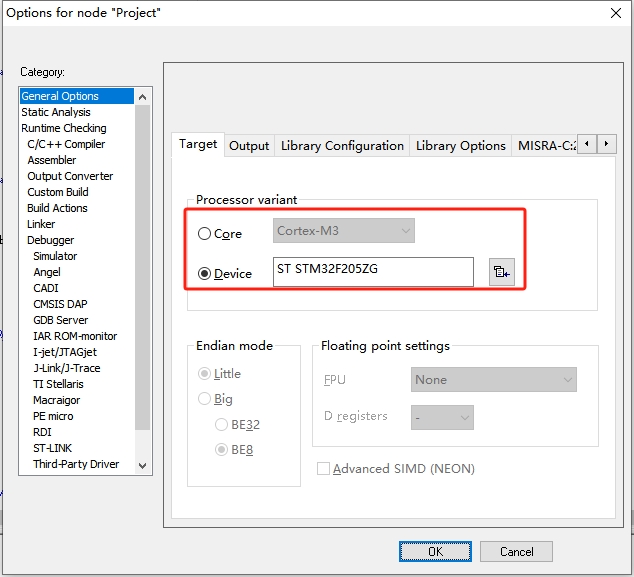This screenshot has width=634, height=577.
Task: Toggle the Advanced SIMD (NEON) checkbox
Action: 323,469
